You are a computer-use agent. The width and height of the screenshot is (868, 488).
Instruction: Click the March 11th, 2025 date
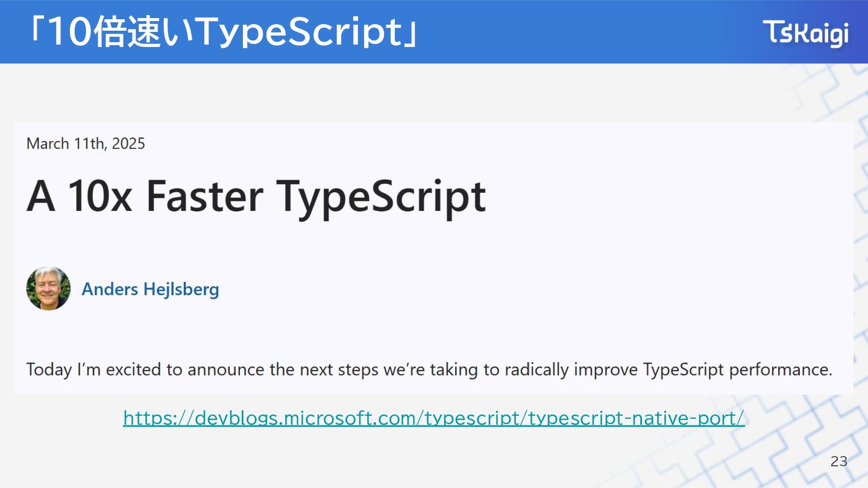[86, 143]
